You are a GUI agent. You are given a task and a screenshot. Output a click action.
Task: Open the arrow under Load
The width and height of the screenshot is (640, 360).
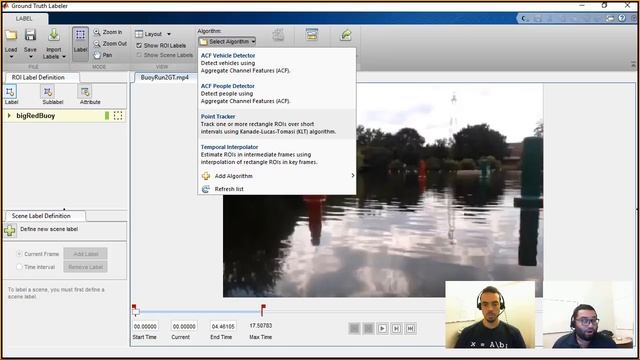[11, 56]
